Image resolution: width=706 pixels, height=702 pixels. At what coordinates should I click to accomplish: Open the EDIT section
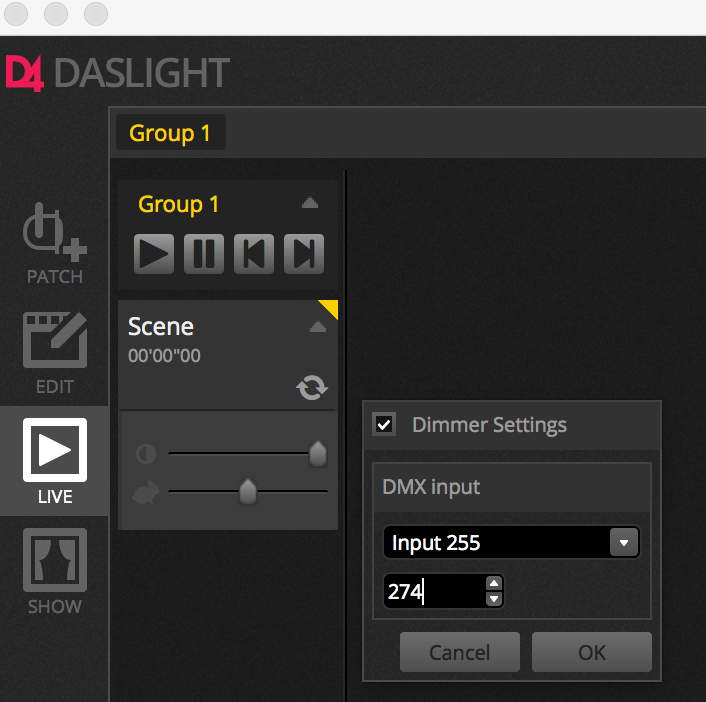tap(54, 353)
